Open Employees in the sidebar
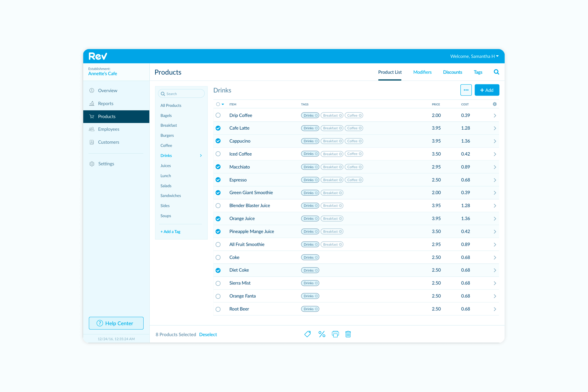 (116, 129)
